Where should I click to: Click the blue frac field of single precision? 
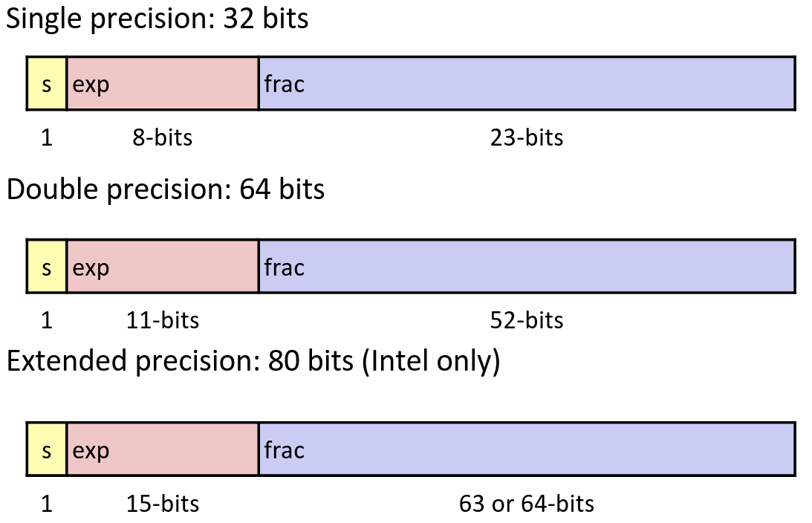527,83
